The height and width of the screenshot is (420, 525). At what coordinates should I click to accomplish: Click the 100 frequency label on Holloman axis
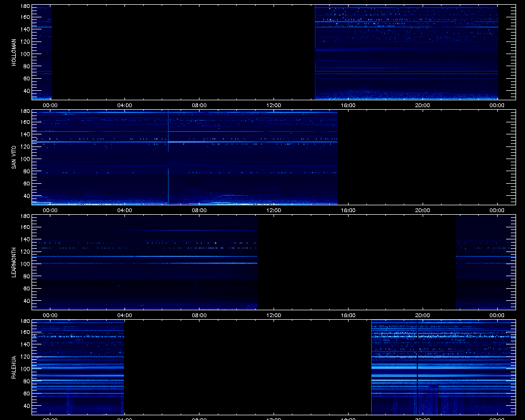point(25,54)
